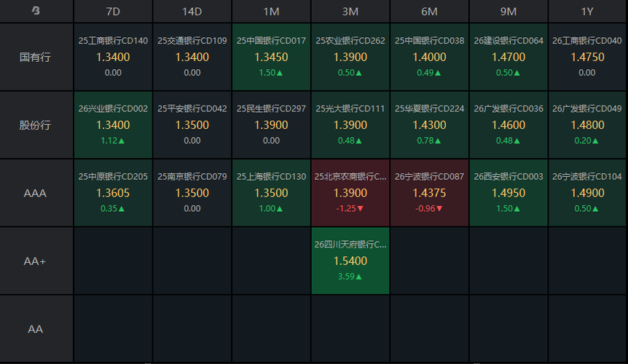Select the 9M tenor header

pyautogui.click(x=509, y=12)
